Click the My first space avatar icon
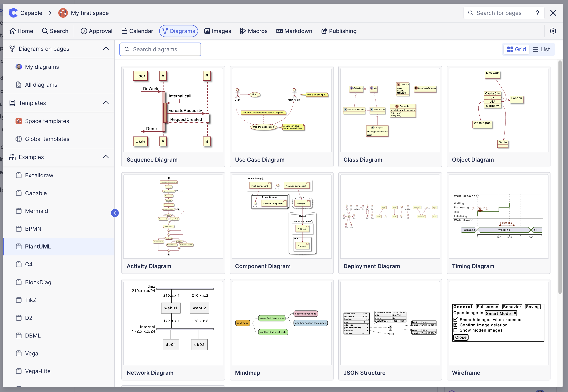The height and width of the screenshot is (392, 568). click(63, 13)
